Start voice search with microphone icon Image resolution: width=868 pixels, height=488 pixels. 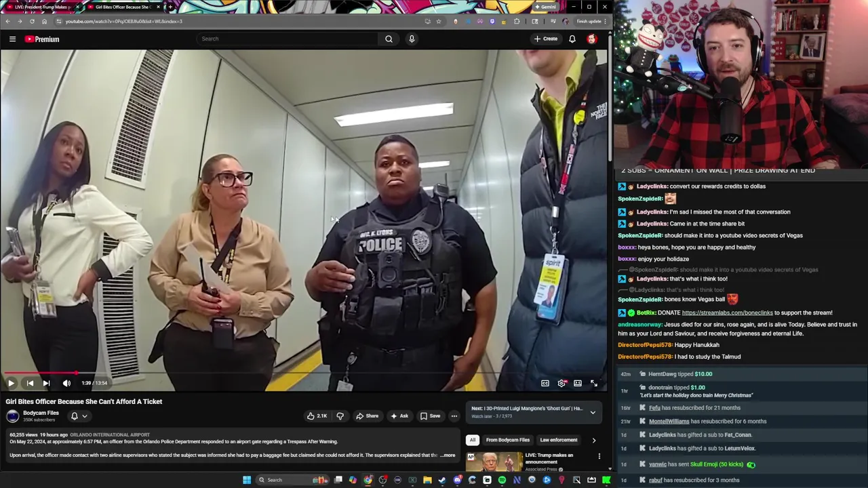pyautogui.click(x=412, y=39)
